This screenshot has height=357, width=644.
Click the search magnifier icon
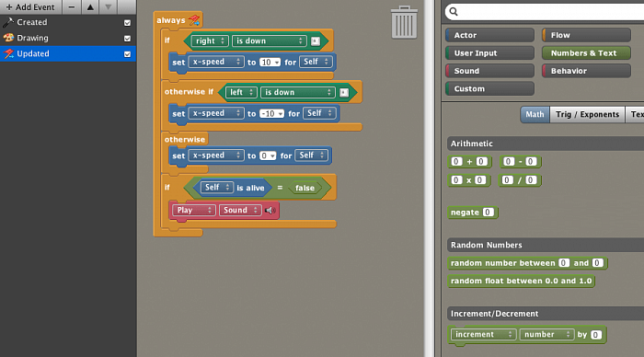454,11
